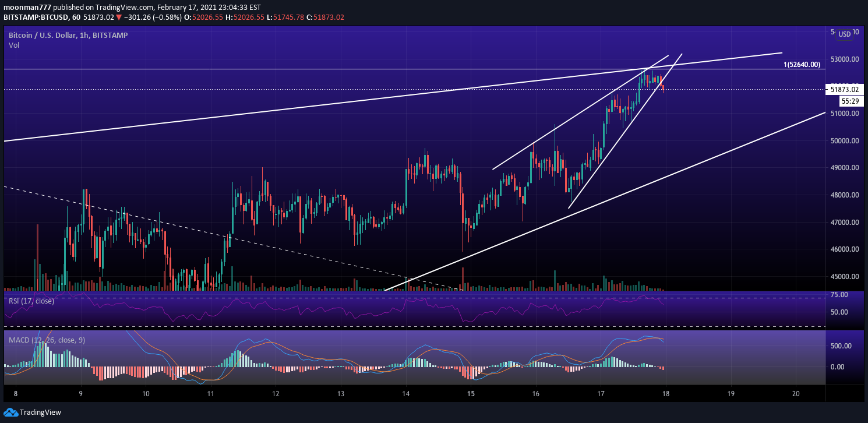868x423 pixels.
Task: Click date 19 on the time axis
Action: [x=731, y=393]
